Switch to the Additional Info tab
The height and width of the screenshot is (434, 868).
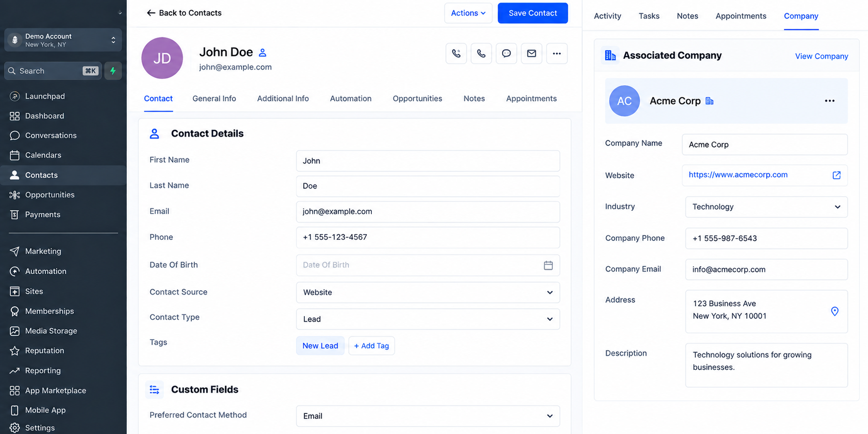point(283,98)
